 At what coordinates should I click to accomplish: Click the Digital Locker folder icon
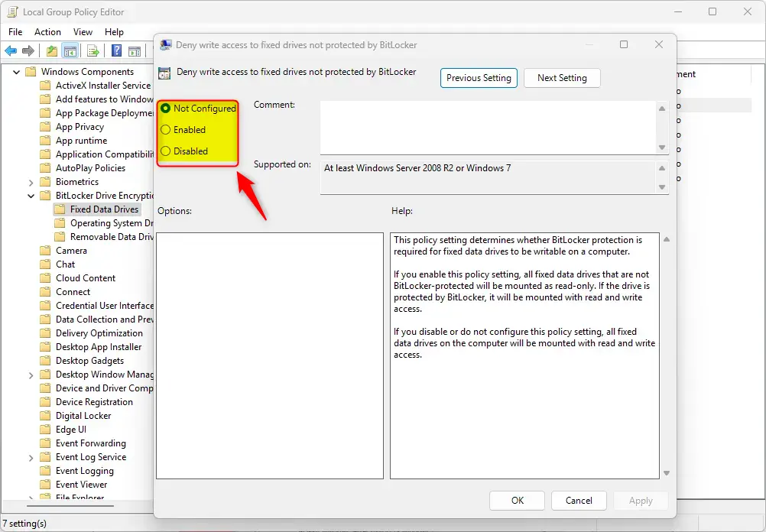point(45,416)
